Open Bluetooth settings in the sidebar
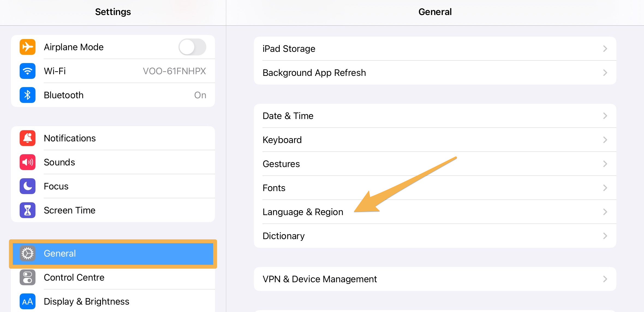644x312 pixels. click(x=113, y=95)
